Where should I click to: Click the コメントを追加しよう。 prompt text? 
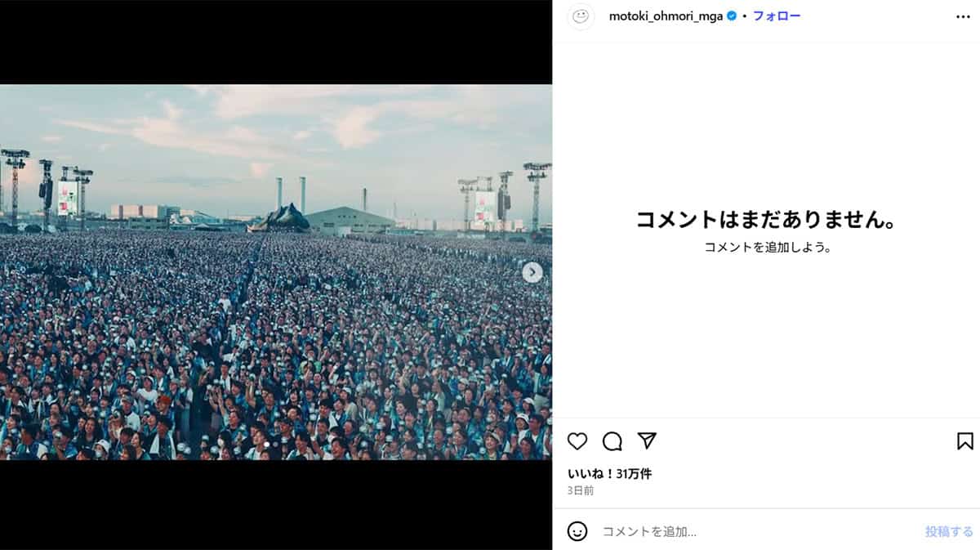tap(767, 248)
